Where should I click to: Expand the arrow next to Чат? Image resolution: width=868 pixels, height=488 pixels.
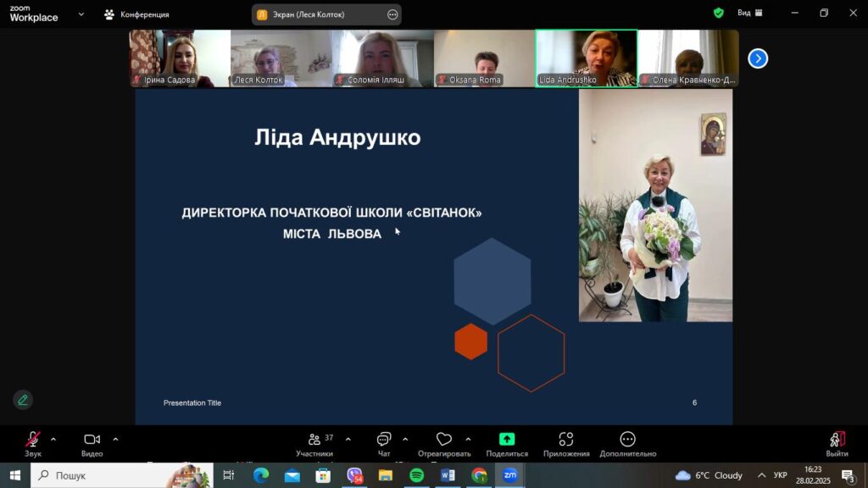coord(404,439)
